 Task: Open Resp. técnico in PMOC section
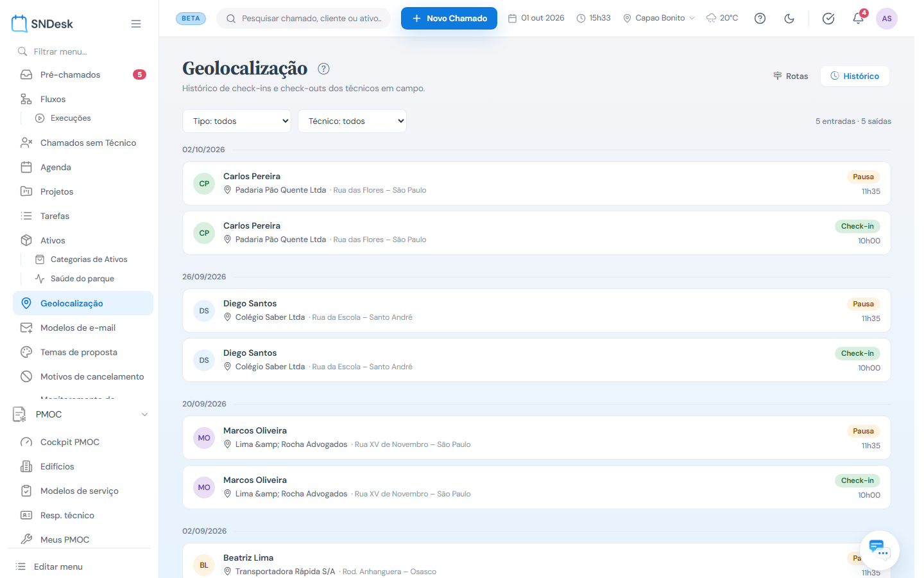(x=83, y=515)
